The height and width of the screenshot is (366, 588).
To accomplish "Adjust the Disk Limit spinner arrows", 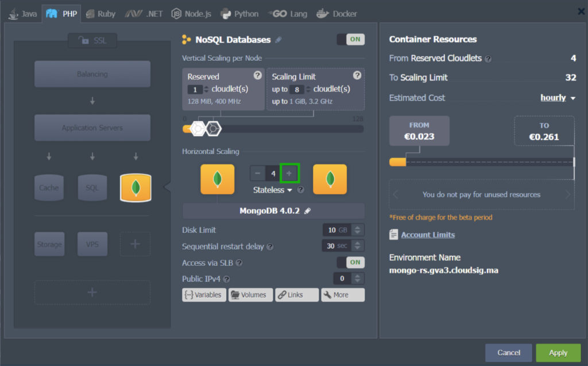I will click(x=358, y=230).
